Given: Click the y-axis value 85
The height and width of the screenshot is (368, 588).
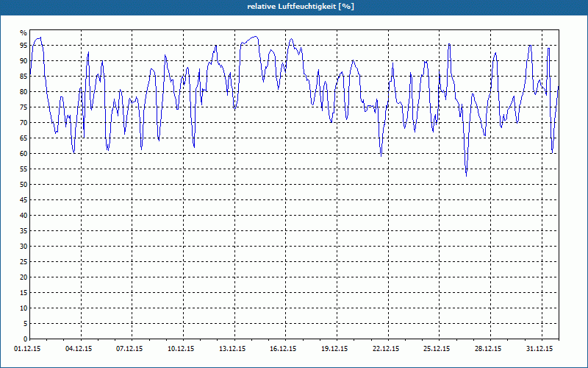Looking at the screenshot, I should click(24, 77).
